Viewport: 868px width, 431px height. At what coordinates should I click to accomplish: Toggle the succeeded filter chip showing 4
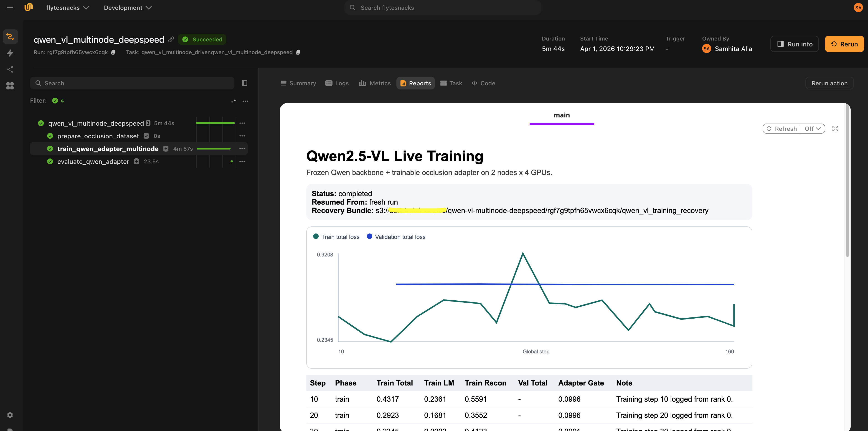58,100
